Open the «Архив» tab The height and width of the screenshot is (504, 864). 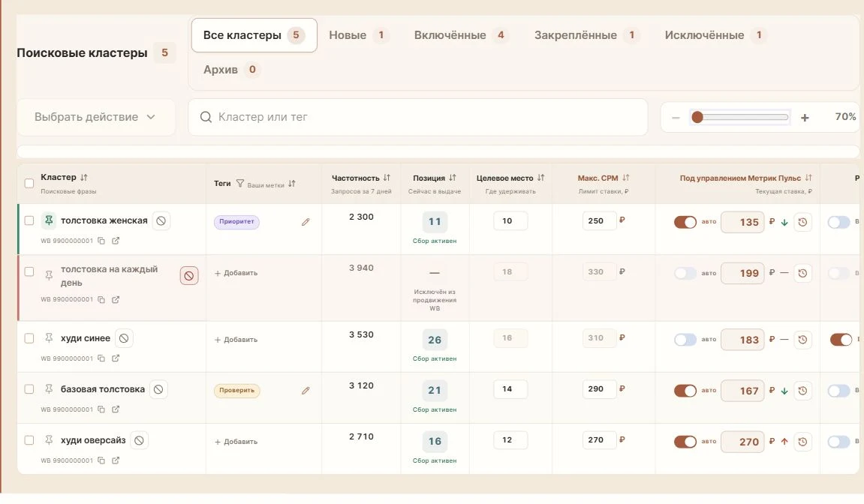tap(231, 70)
